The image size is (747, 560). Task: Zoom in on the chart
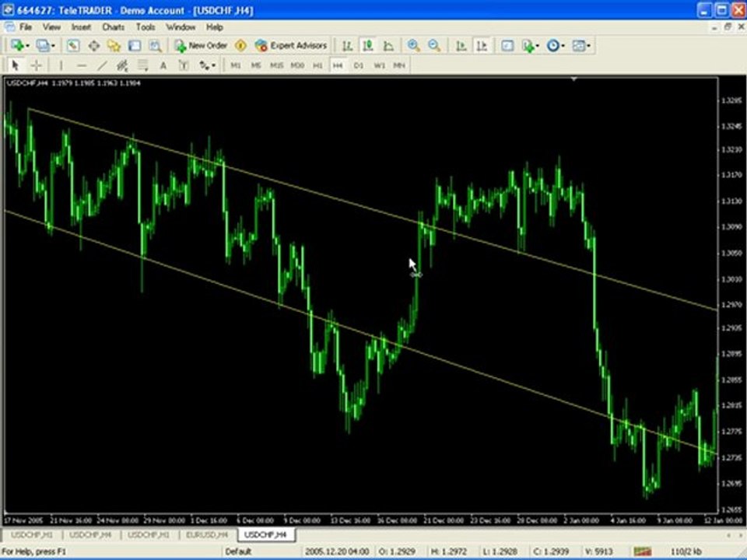pyautogui.click(x=413, y=46)
